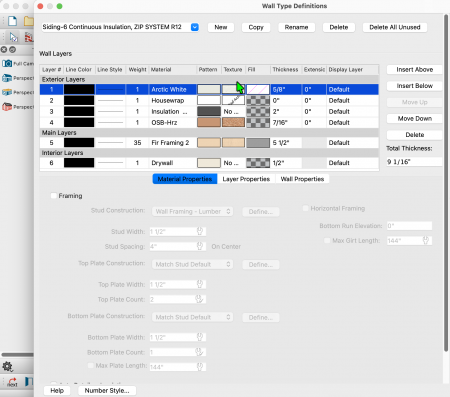
Task: Click the Top Plate Count field
Action: pyautogui.click(x=178, y=299)
